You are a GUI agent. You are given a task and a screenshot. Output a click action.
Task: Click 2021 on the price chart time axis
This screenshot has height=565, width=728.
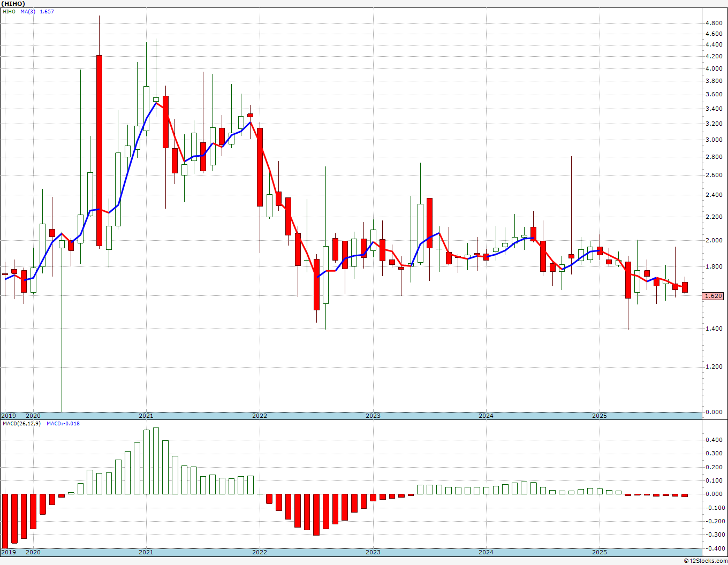pos(146,416)
